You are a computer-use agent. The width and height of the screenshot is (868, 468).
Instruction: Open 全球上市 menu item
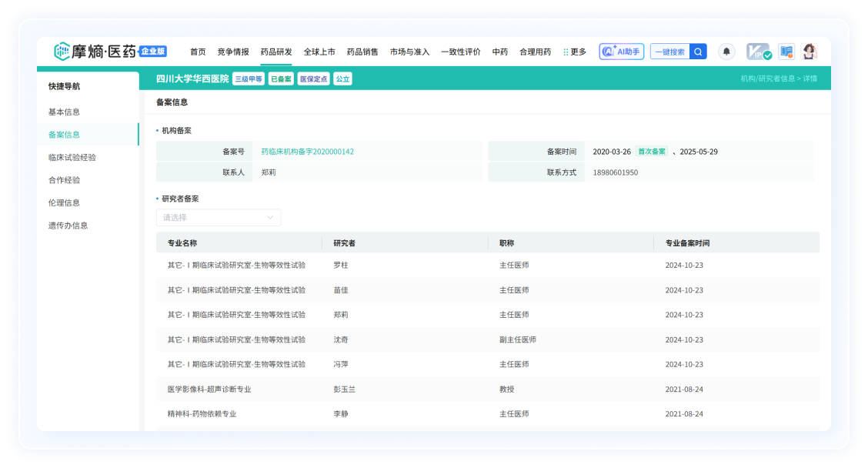[x=319, y=52]
